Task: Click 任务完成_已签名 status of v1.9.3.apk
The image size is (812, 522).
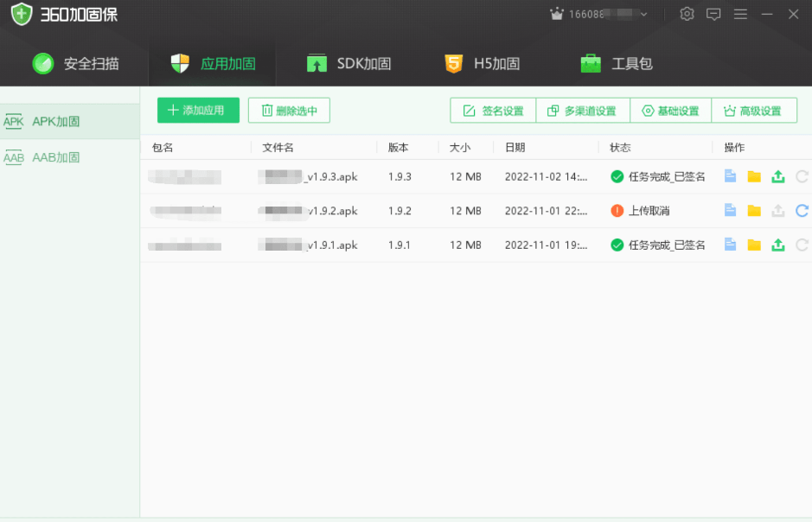Action: (667, 177)
